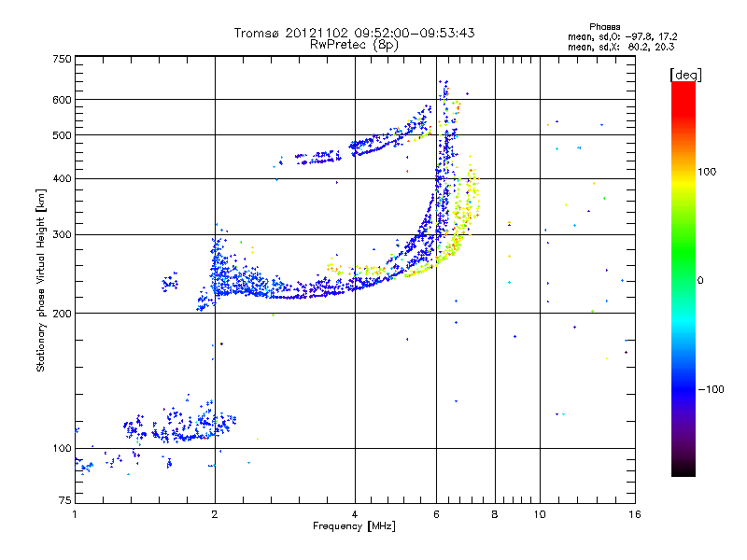Click the phase colorbar gradient
Viewport: 747px width, 560px height.
pyautogui.click(x=684, y=278)
